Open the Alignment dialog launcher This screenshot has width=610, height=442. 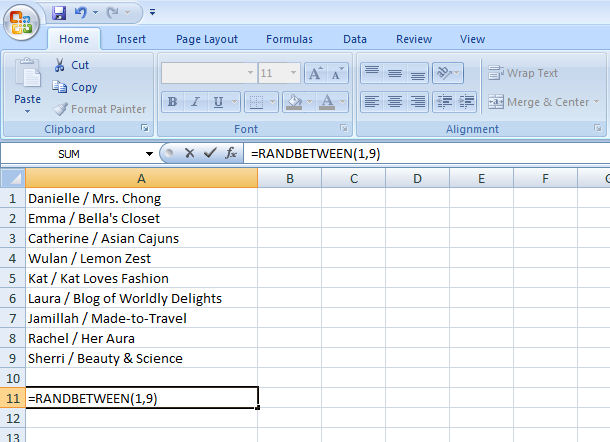click(598, 128)
